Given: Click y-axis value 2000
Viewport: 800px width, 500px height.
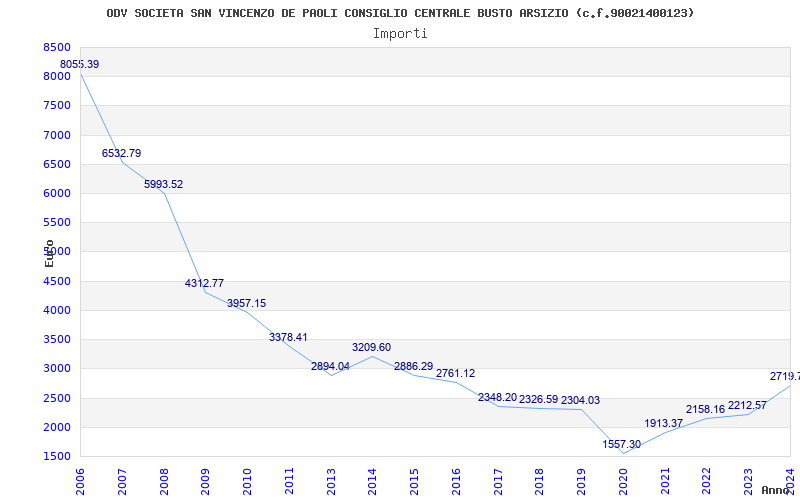Looking at the screenshot, I should pos(57,427).
